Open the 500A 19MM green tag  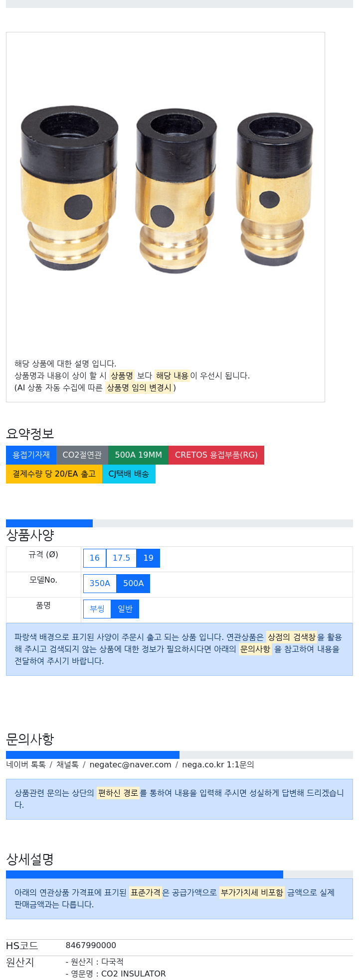coord(138,455)
